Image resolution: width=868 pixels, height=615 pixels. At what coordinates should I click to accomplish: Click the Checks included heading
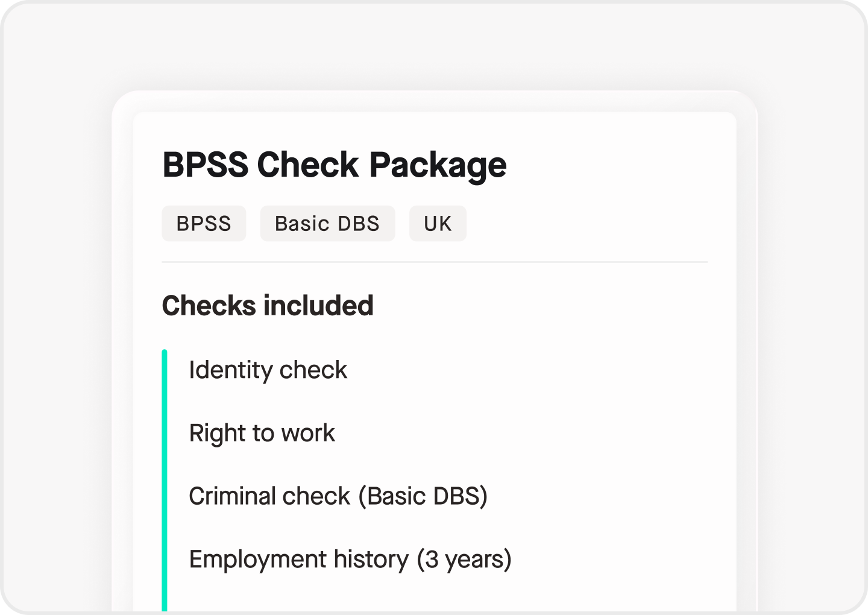click(x=268, y=306)
